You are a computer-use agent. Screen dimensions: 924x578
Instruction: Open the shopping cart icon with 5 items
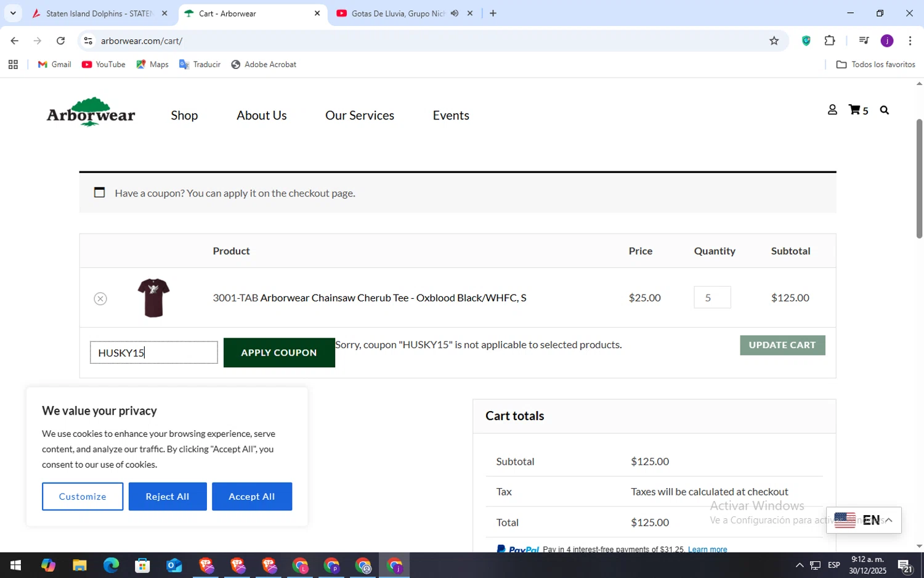(x=858, y=110)
